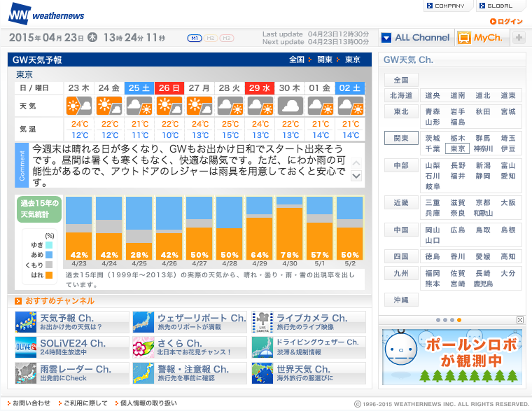
Task: Open the 天気予報 Ch. channel icon
Action: pyautogui.click(x=26, y=322)
